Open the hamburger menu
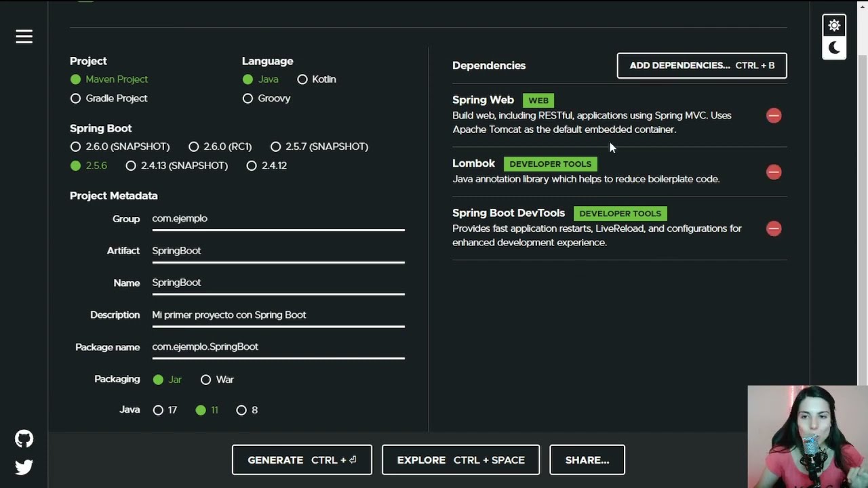 [x=24, y=37]
